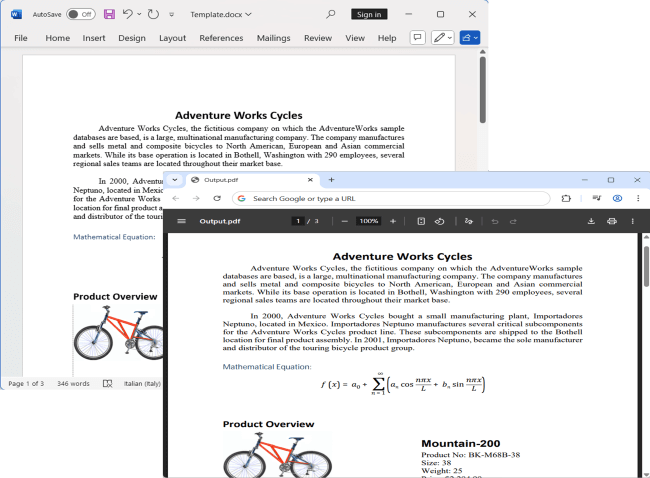
Task: Reload the browser page
Action: [217, 199]
